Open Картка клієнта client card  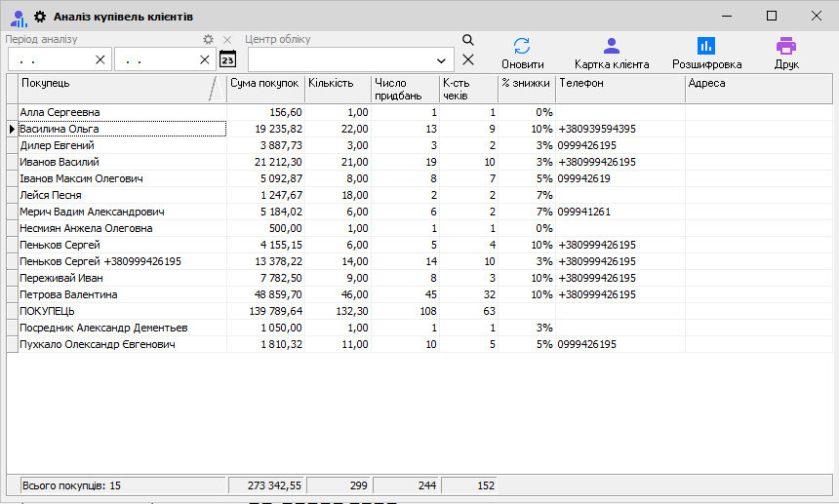pyautogui.click(x=611, y=46)
